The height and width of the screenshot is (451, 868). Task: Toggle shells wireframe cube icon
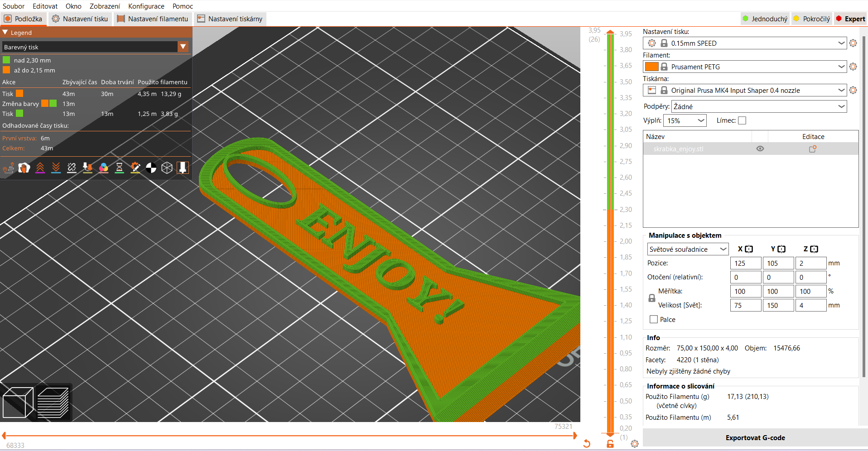pos(167,168)
